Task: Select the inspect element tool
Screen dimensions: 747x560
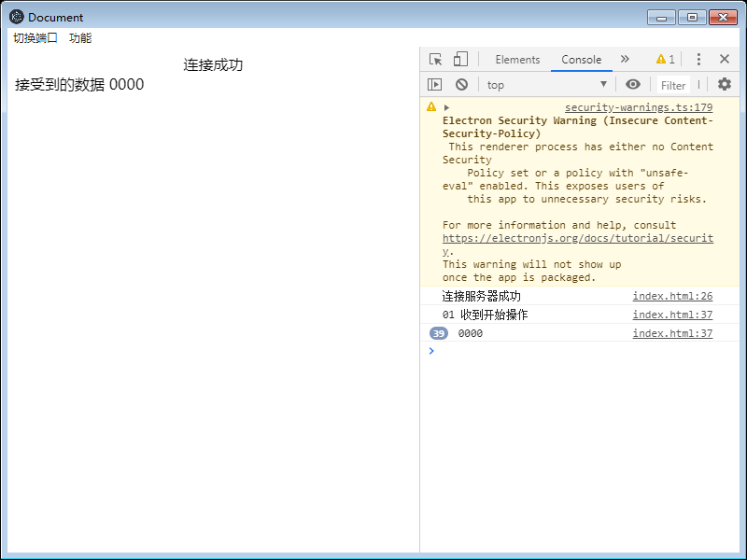Action: [434, 59]
